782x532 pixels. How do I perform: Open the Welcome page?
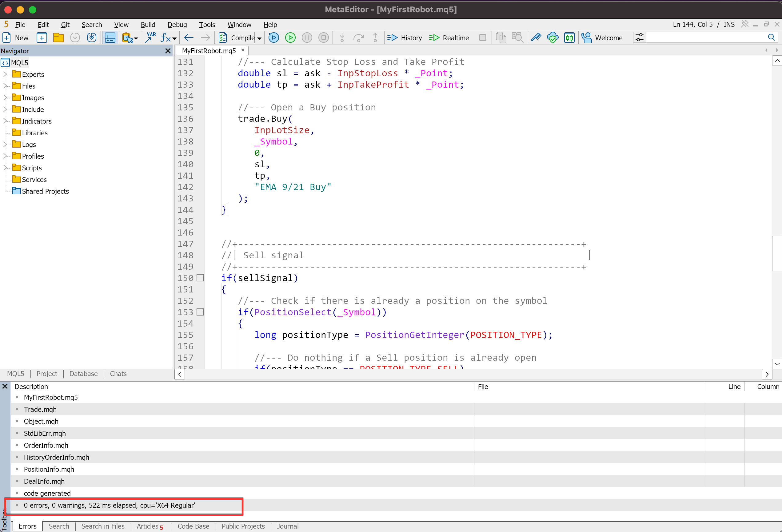tap(602, 38)
